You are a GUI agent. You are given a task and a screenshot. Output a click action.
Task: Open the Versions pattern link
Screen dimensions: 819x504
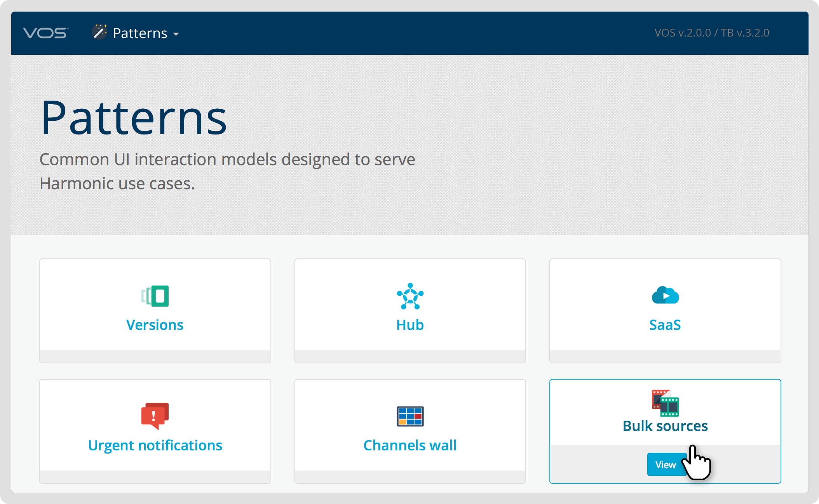pos(155,325)
